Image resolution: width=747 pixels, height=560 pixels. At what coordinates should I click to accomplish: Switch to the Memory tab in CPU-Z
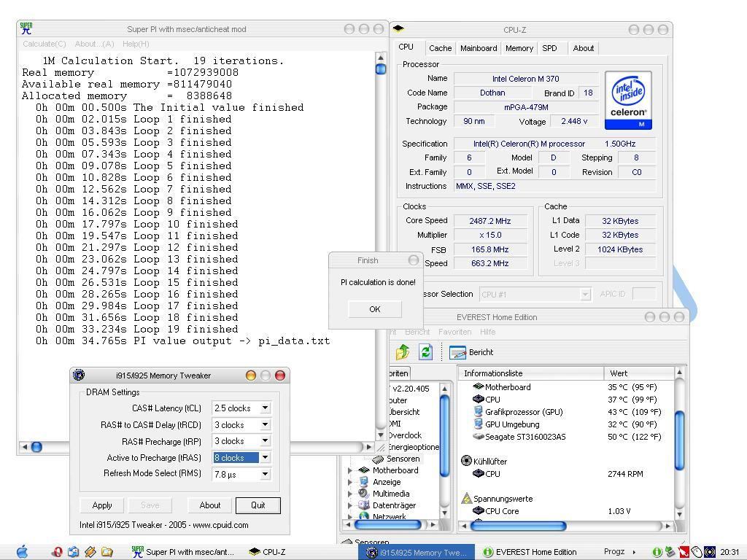[x=519, y=48]
